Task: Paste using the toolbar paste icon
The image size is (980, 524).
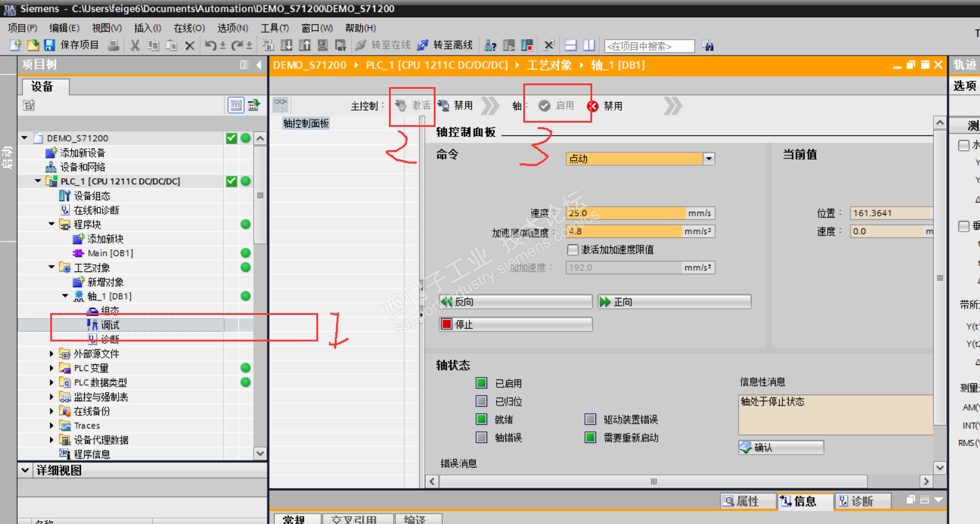Action: point(172,45)
